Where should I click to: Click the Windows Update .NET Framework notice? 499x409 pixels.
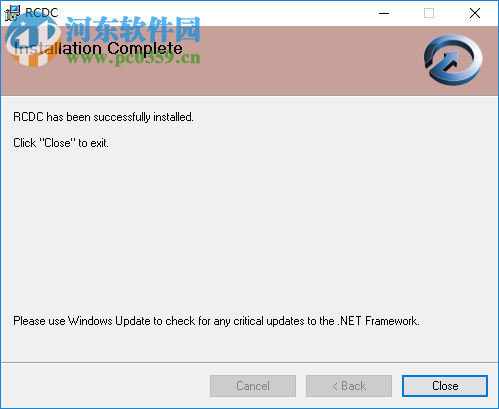(216, 321)
